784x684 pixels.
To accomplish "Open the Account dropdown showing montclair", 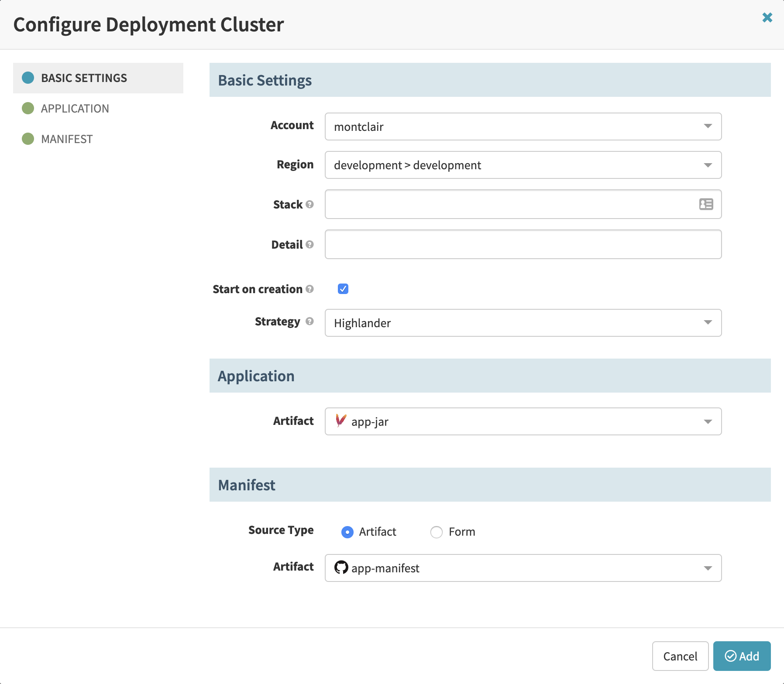I will (523, 127).
